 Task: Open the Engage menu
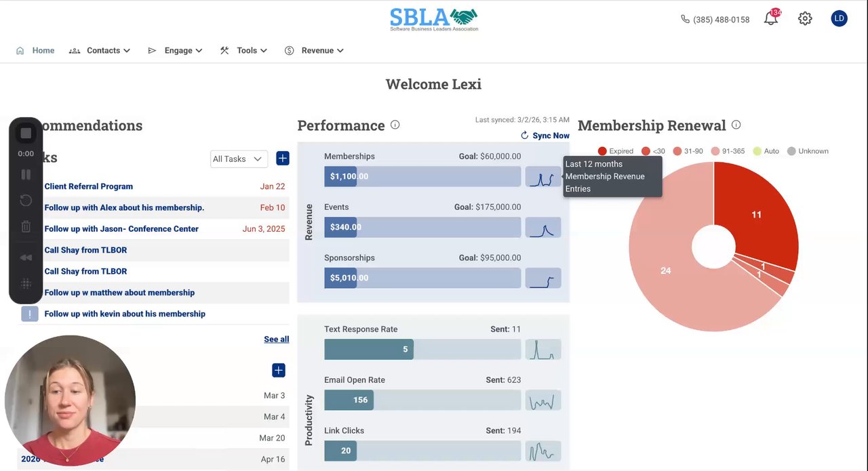[x=175, y=50]
